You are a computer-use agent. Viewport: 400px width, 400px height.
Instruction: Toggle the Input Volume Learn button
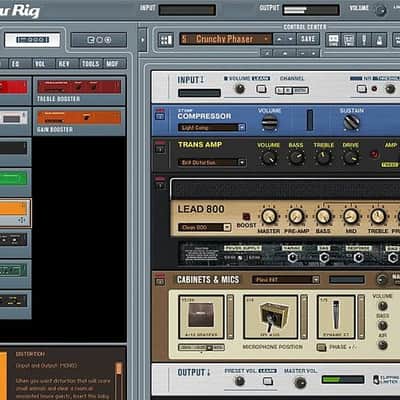click(x=261, y=89)
